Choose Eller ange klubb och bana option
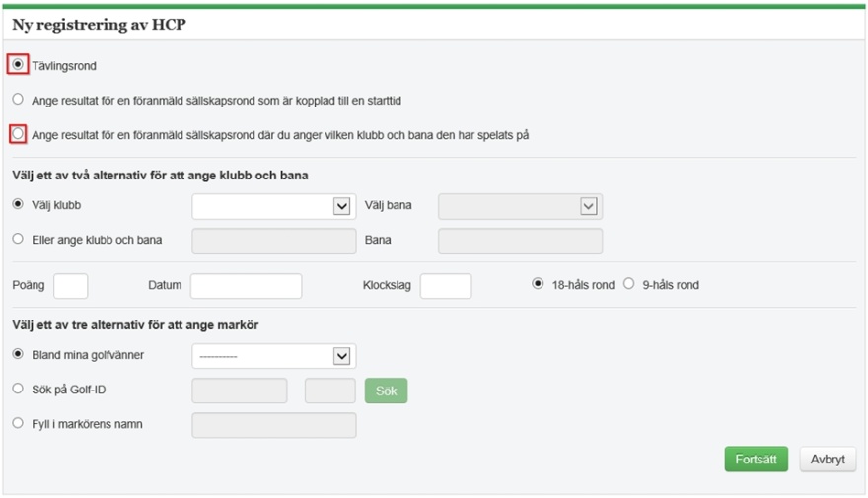Viewport: 868px width, 498px height. tap(18, 239)
